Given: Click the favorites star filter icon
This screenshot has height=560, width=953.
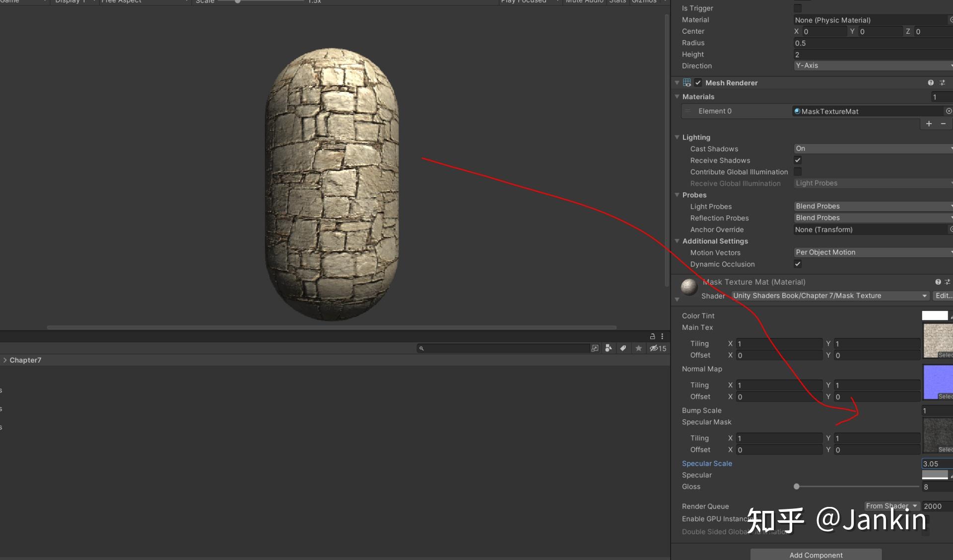Looking at the screenshot, I should 639,348.
